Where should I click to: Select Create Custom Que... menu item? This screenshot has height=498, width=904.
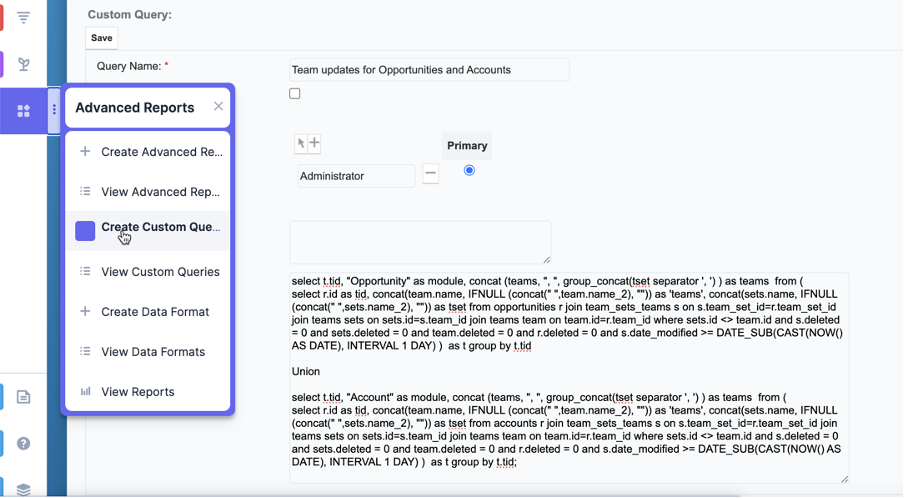pyautogui.click(x=148, y=231)
